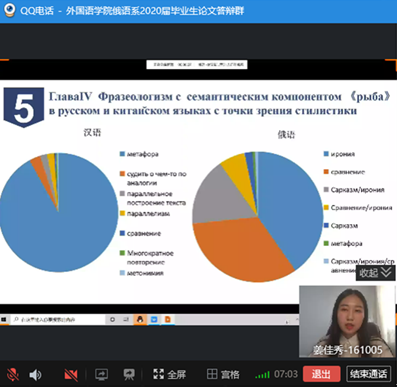Viewport: 397px width, 387px height.
Task: Click the QQ penguin logo in title bar
Action: tap(9, 10)
